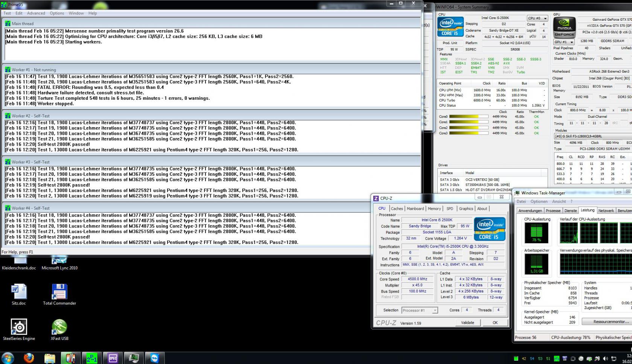
Task: Switch to Task Manager via its taskbar icon
Action: pyautogui.click(x=134, y=358)
